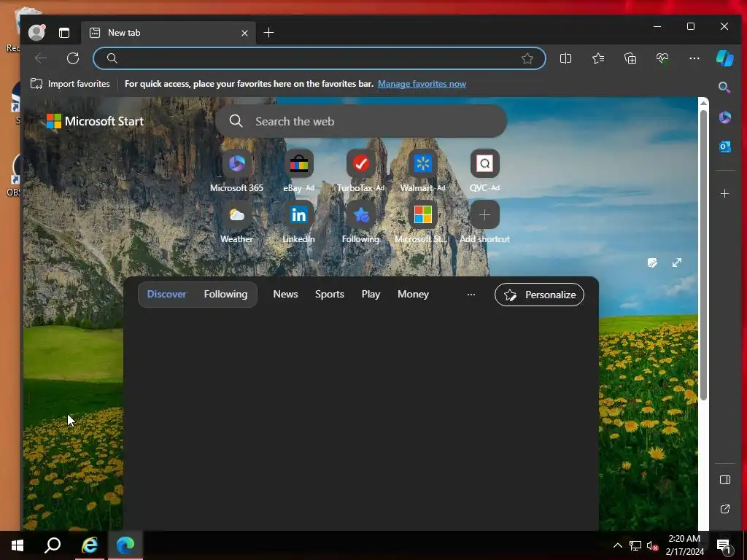
Task: Open the Weather shortcut tile
Action: coord(237,222)
